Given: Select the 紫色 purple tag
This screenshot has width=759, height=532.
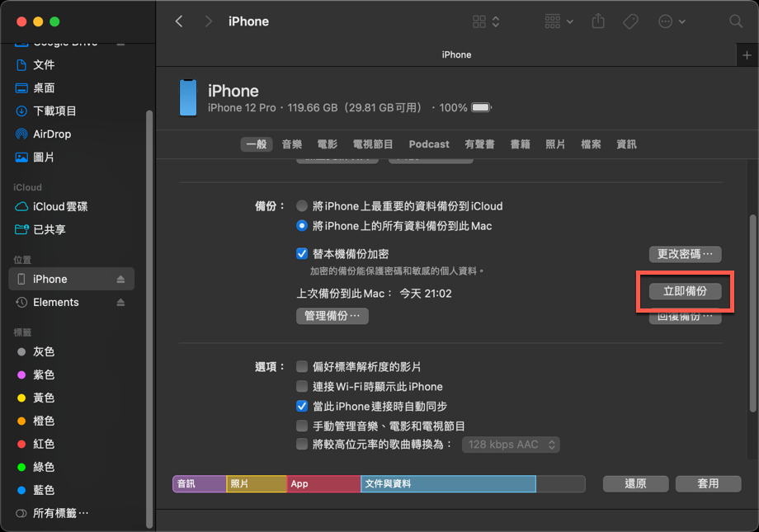Looking at the screenshot, I should 44,374.
